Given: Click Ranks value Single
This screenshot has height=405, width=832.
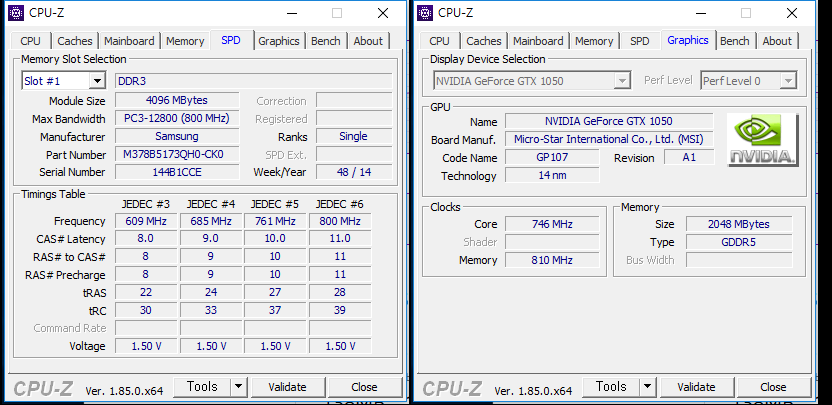Looking at the screenshot, I should pyautogui.click(x=354, y=136).
